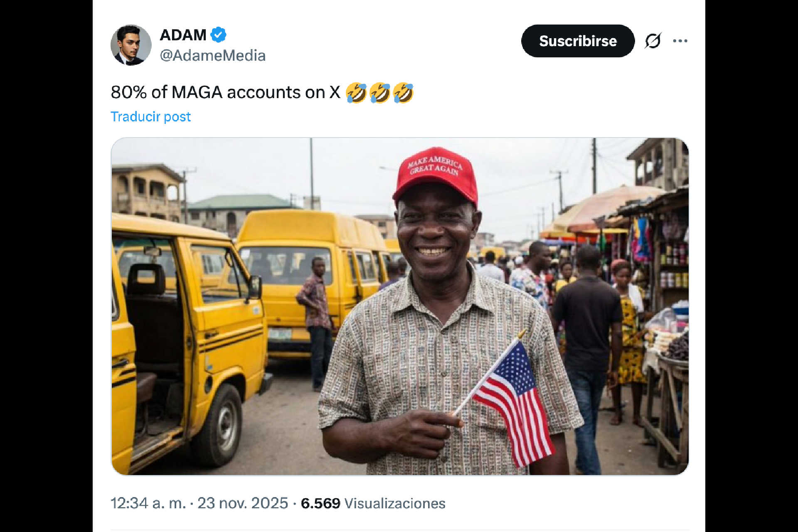The image size is (798, 532).
Task: Click the slashed-circle Grok summarize button
Action: 653,41
